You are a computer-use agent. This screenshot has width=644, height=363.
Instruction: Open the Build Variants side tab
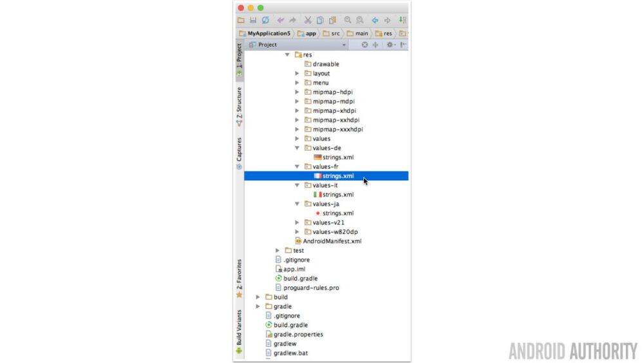click(239, 331)
